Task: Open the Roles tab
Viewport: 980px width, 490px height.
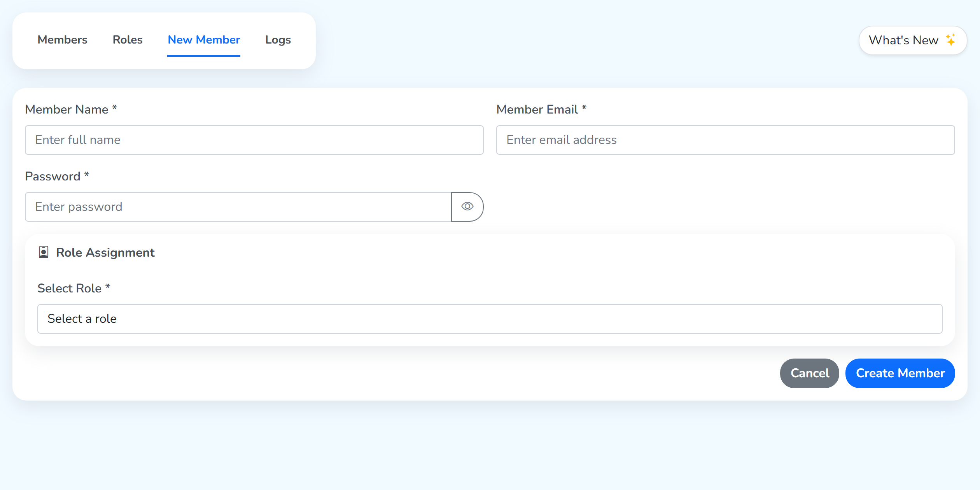Action: coord(128,40)
